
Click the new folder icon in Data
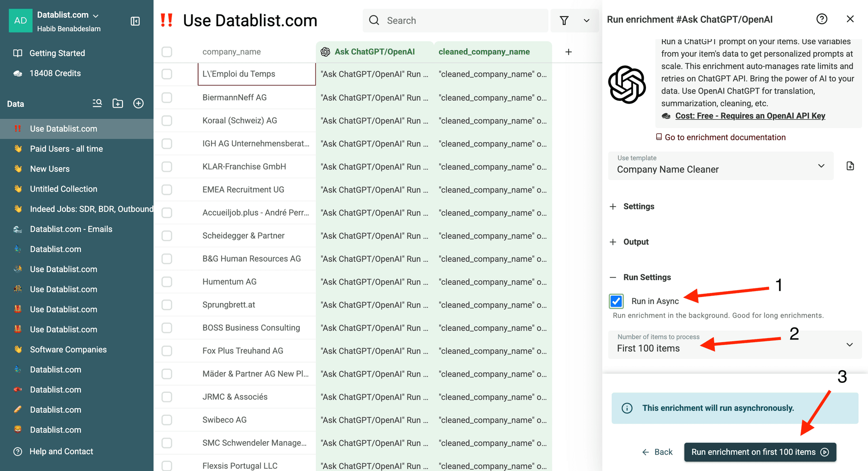[118, 104]
